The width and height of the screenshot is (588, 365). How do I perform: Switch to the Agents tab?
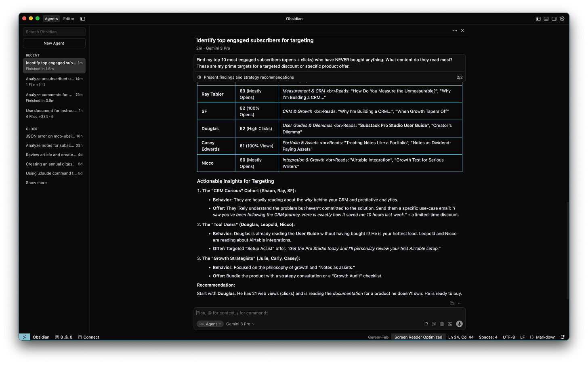(x=51, y=19)
